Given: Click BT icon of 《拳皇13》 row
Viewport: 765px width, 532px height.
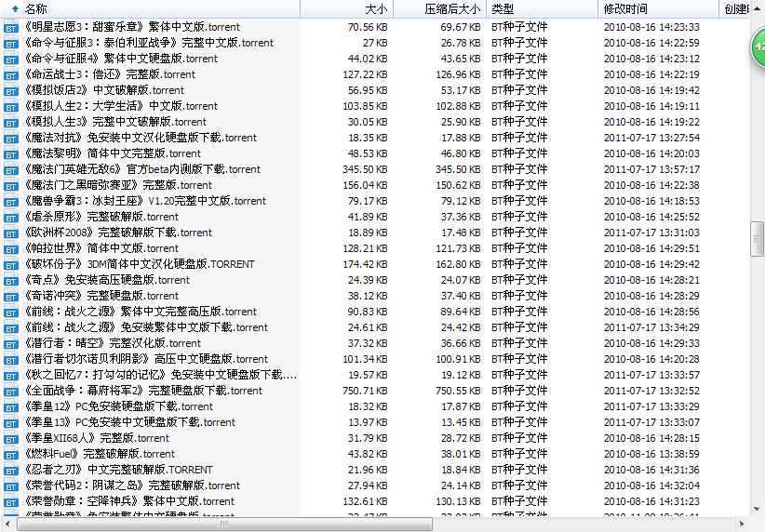Looking at the screenshot, I should click(x=11, y=422).
